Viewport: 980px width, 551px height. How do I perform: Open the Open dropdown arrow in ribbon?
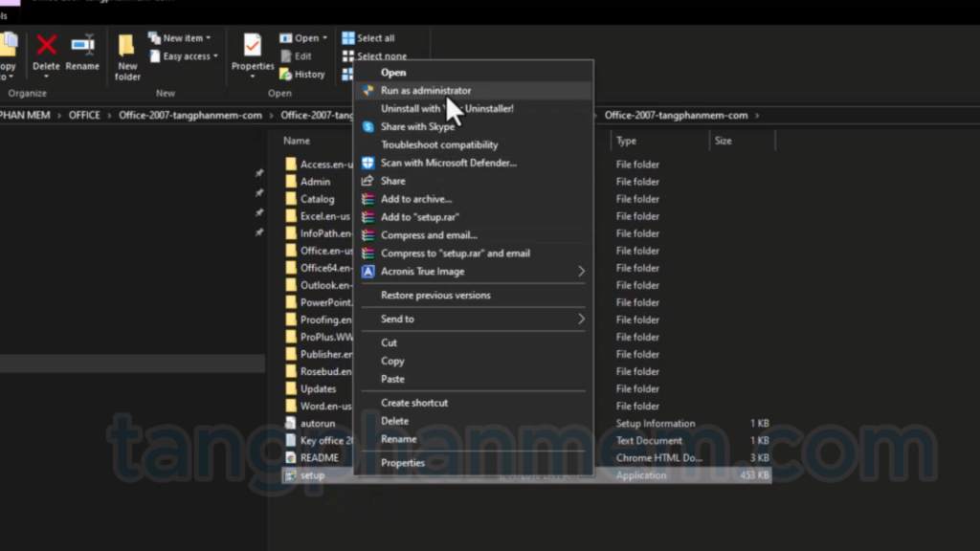[x=324, y=38]
